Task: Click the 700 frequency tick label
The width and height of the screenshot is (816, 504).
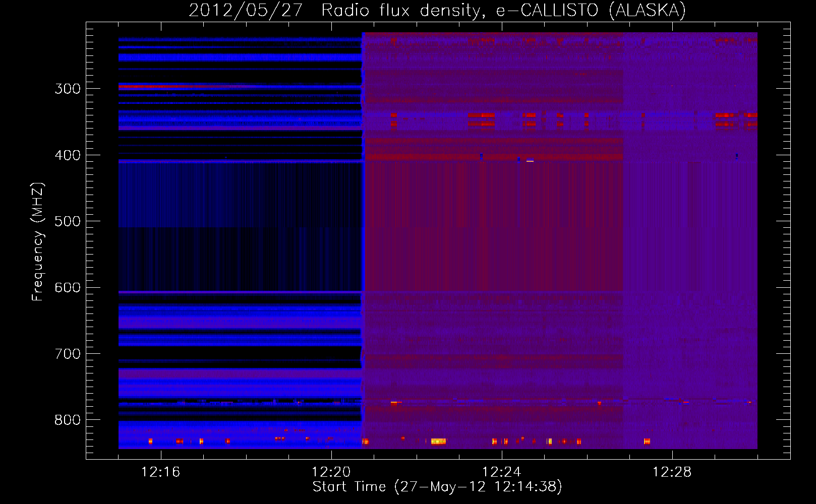Action: pyautogui.click(x=68, y=354)
